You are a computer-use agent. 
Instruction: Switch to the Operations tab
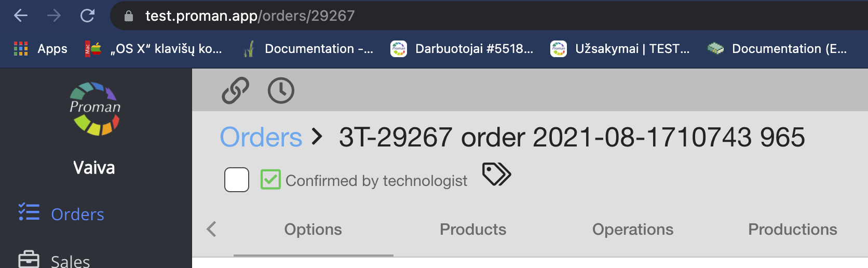633,230
